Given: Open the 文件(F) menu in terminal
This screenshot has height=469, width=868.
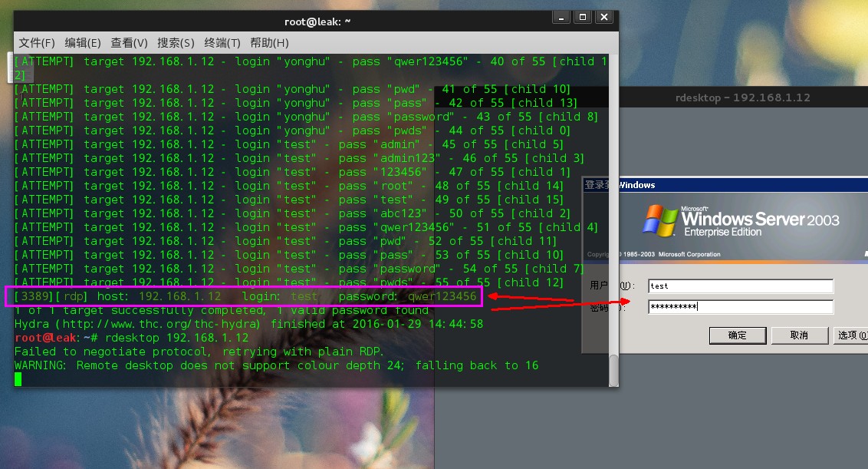Looking at the screenshot, I should (x=37, y=43).
